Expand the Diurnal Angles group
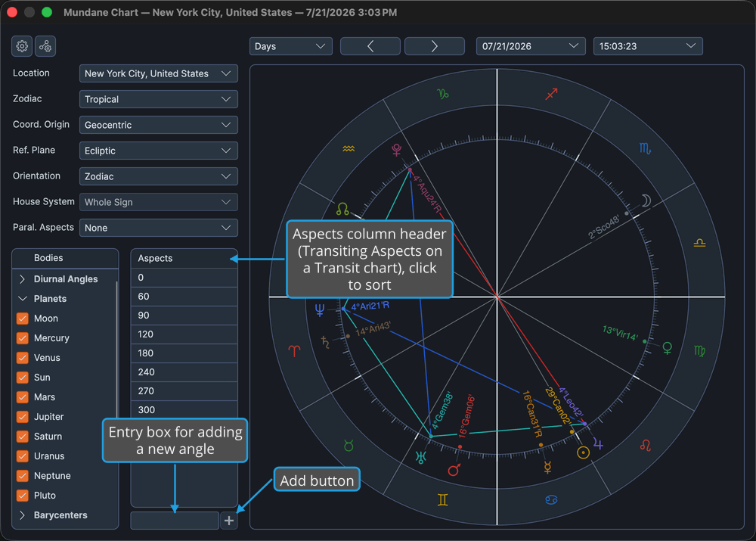Image resolution: width=756 pixels, height=541 pixels. tap(22, 279)
